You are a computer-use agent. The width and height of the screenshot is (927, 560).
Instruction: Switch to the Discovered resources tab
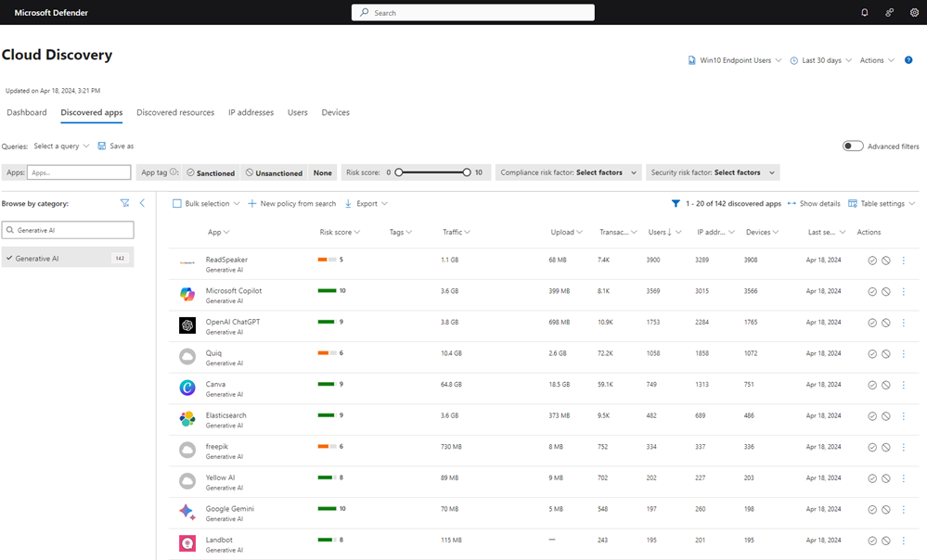[175, 112]
